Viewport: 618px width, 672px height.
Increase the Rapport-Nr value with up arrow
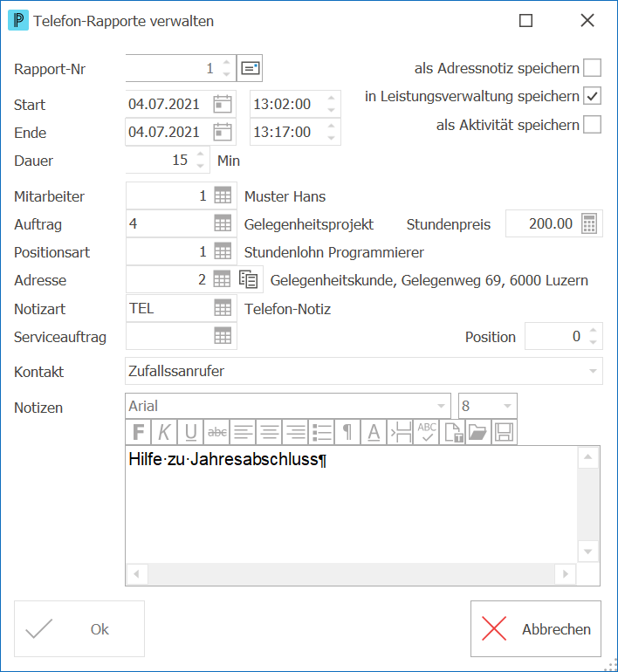(227, 63)
